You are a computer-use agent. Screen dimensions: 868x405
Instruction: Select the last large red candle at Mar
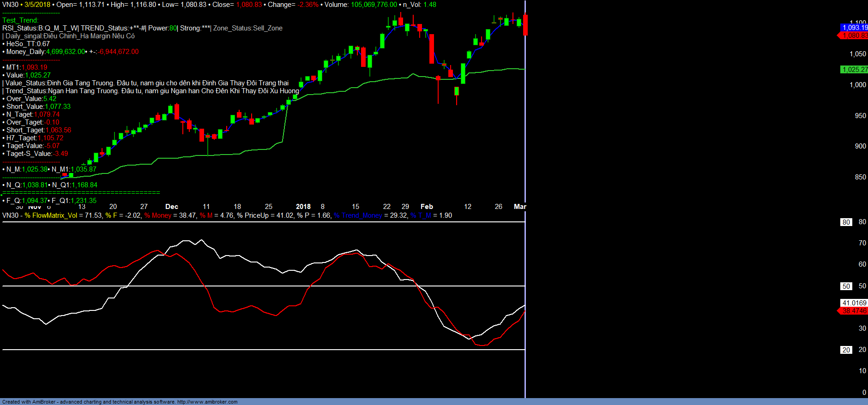point(525,25)
